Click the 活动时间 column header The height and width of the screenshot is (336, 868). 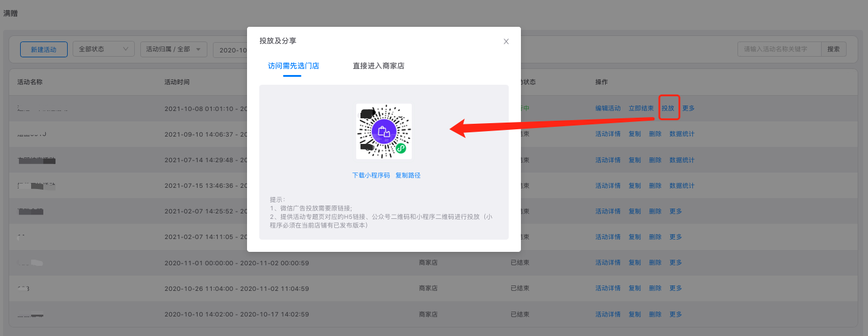(177, 82)
